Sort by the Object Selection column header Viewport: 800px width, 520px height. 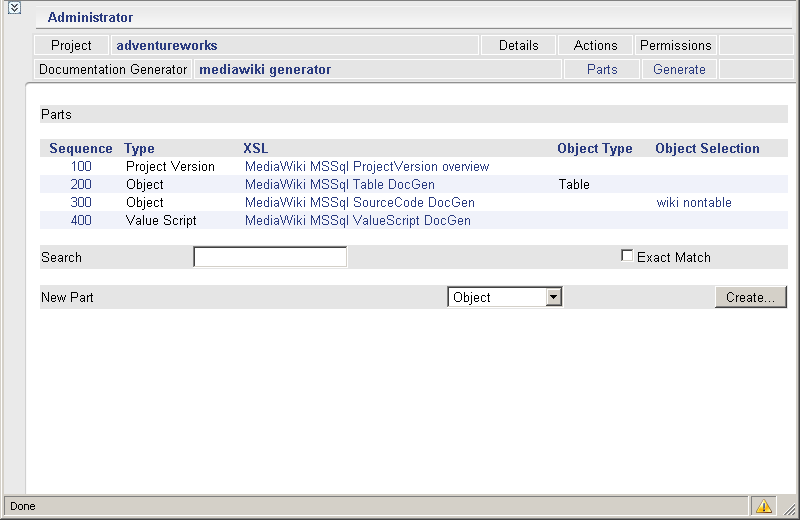(x=707, y=148)
